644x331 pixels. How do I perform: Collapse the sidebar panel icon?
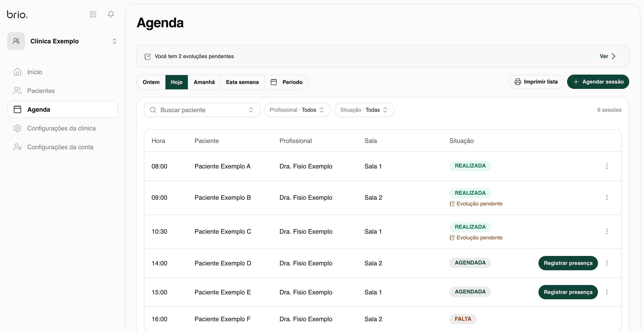point(93,14)
